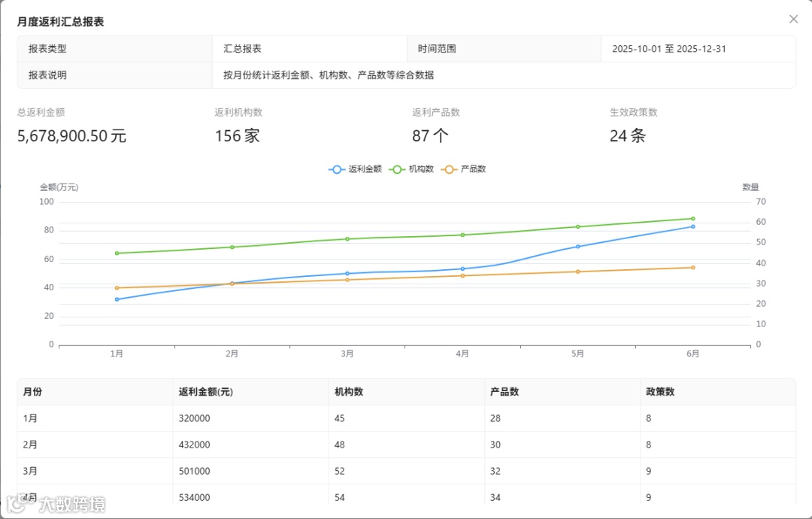Image resolution: width=812 pixels, height=519 pixels.
Task: Click the 2月 row month cell
Action: (x=95, y=445)
